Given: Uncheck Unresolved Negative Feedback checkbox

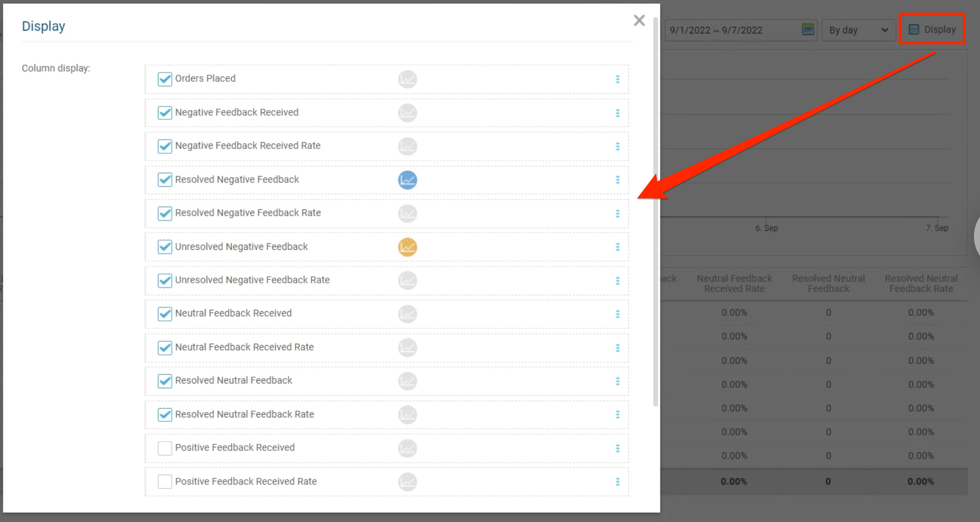Looking at the screenshot, I should pyautogui.click(x=164, y=247).
